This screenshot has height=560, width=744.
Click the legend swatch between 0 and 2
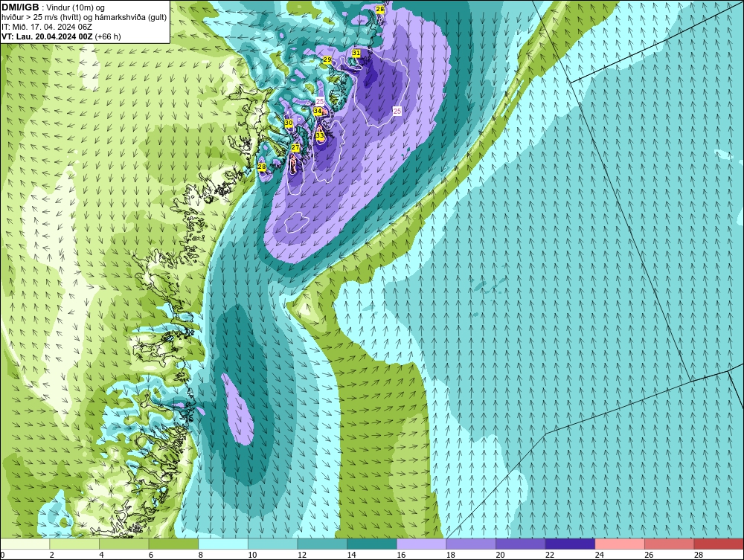pyautogui.click(x=25, y=544)
